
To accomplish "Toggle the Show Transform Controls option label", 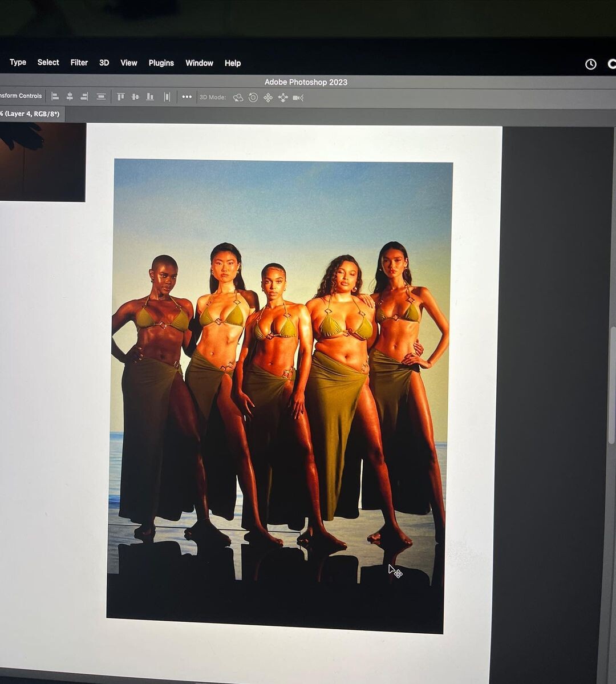I will point(21,96).
